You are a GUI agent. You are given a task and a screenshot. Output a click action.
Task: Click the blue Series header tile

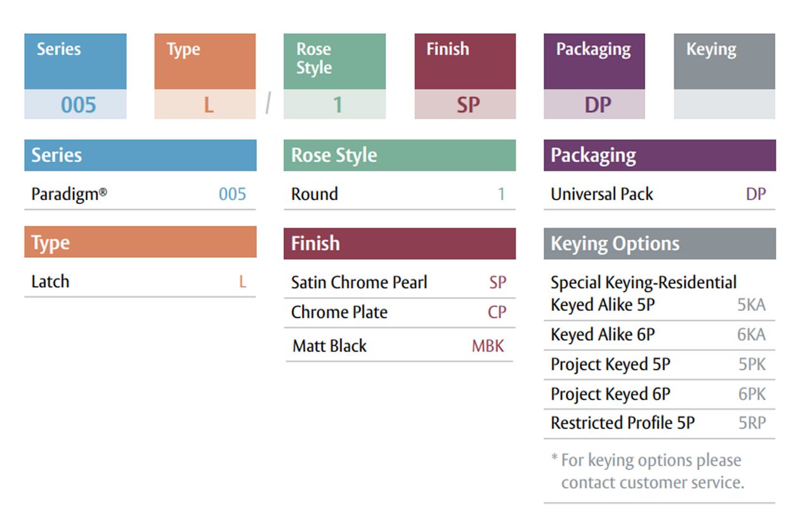coord(75,62)
